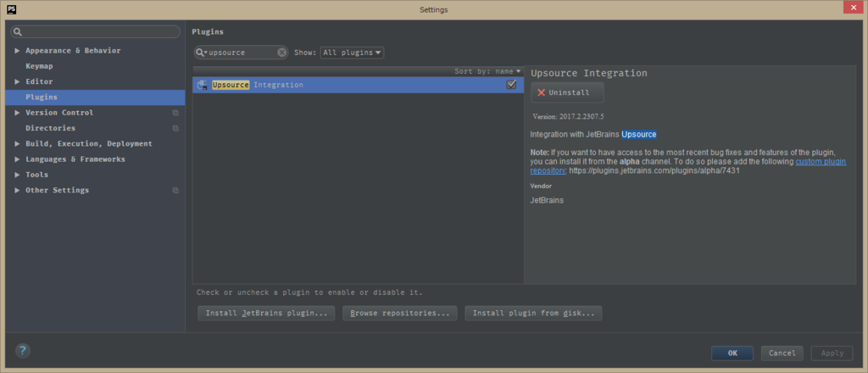Expand Languages & Frameworks section

pos(17,159)
